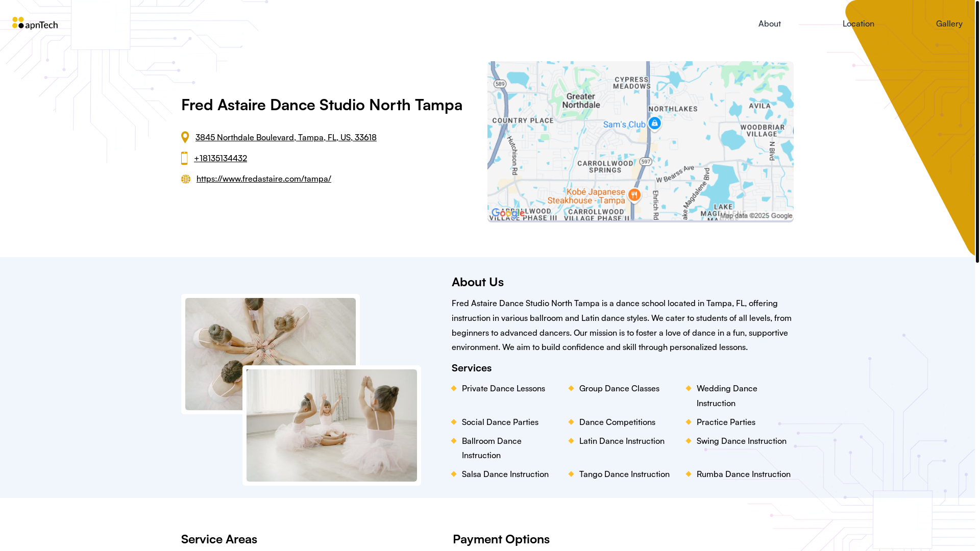Click the Tango Dance Instruction text
This screenshot has height=551, width=980.
click(624, 474)
